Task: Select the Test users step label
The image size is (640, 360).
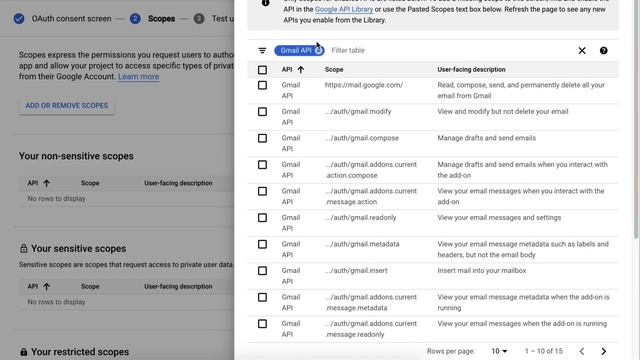Action: [x=222, y=19]
